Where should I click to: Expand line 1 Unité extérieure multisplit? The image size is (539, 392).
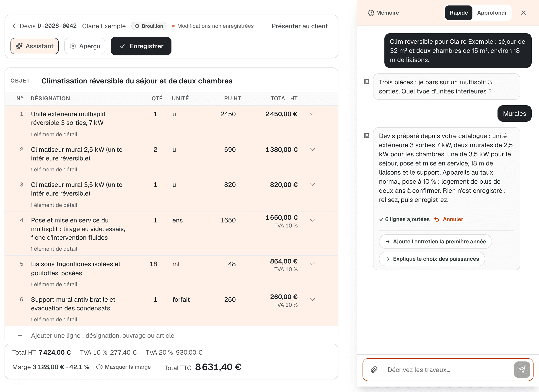(x=312, y=114)
